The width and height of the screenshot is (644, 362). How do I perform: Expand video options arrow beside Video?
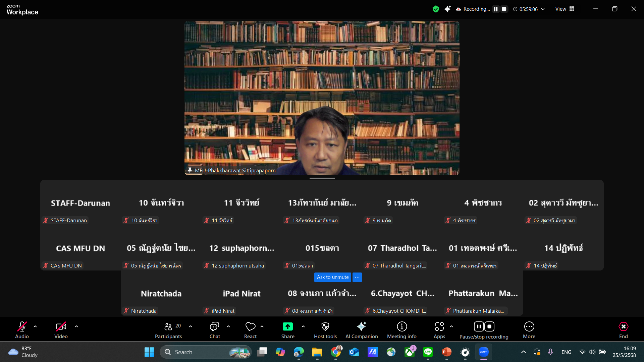[76, 326]
